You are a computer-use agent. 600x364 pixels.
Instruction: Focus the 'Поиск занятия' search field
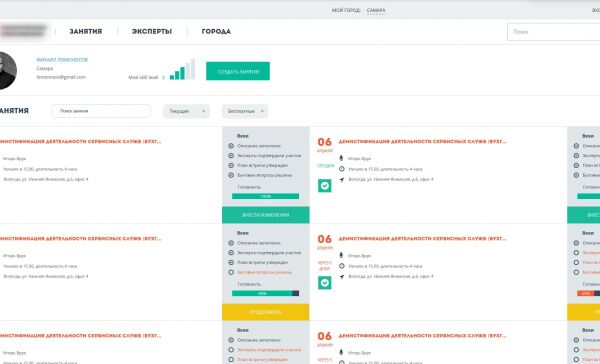[x=101, y=111]
